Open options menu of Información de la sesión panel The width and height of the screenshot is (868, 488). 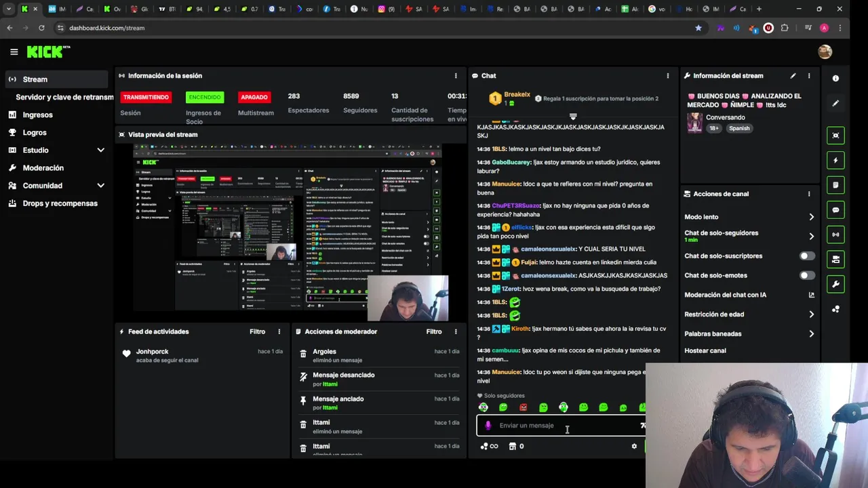pyautogui.click(x=456, y=76)
